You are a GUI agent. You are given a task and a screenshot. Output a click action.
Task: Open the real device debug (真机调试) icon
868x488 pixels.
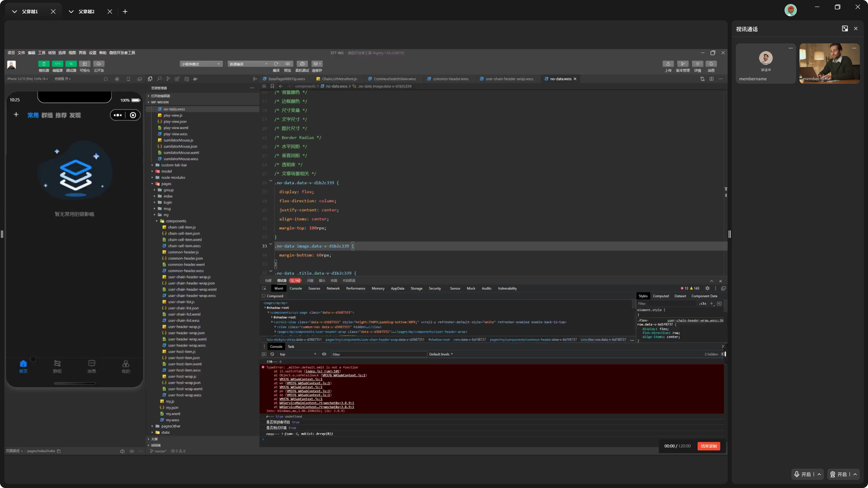coord(302,64)
